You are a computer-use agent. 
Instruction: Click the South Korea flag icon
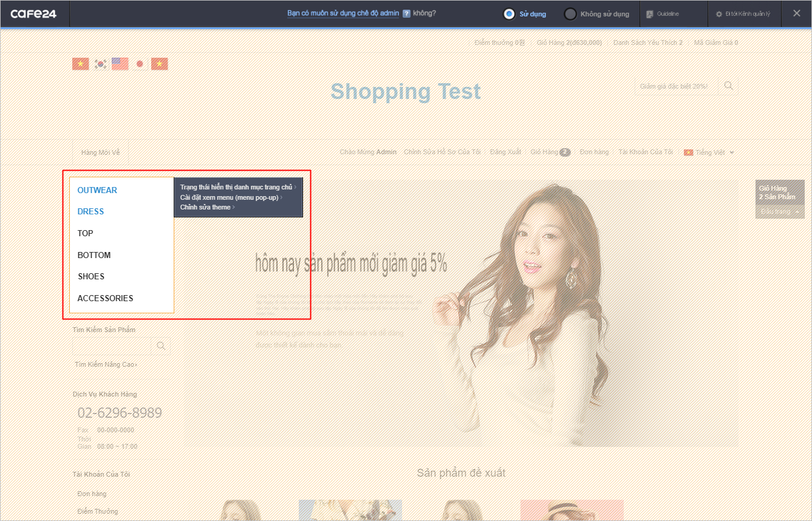[x=100, y=64]
